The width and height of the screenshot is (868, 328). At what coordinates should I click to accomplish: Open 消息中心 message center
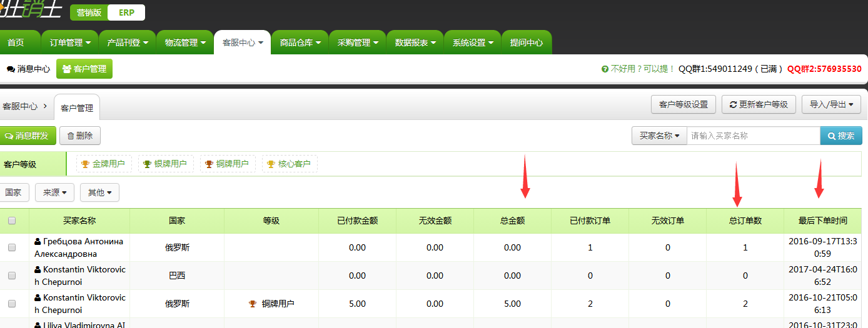[29, 69]
